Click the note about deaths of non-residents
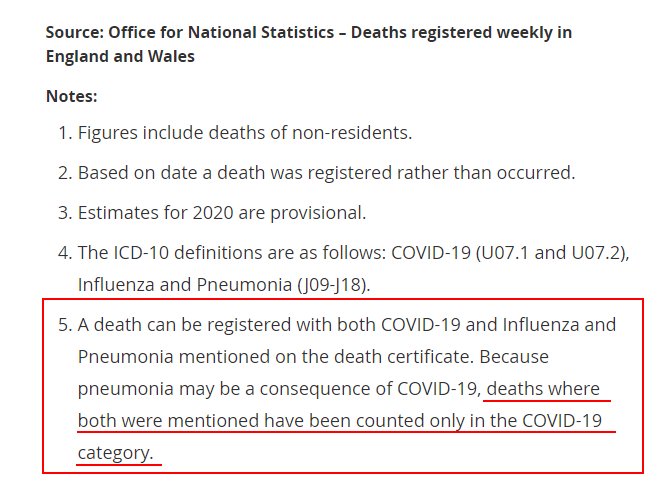The height and width of the screenshot is (481, 667). pyautogui.click(x=244, y=133)
